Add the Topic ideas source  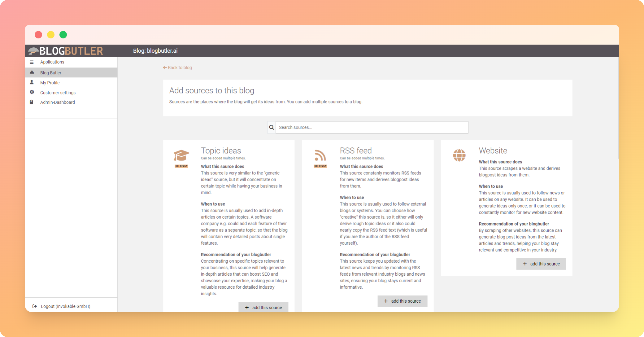[x=263, y=307]
